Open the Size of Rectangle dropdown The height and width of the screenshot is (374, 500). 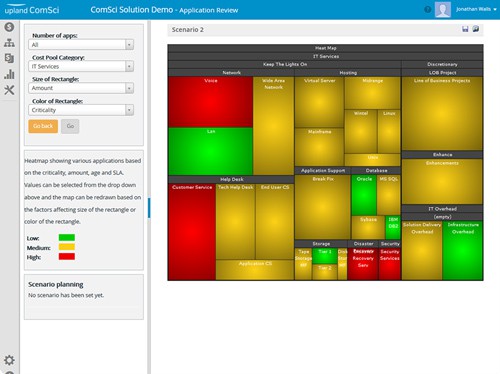[x=81, y=88]
